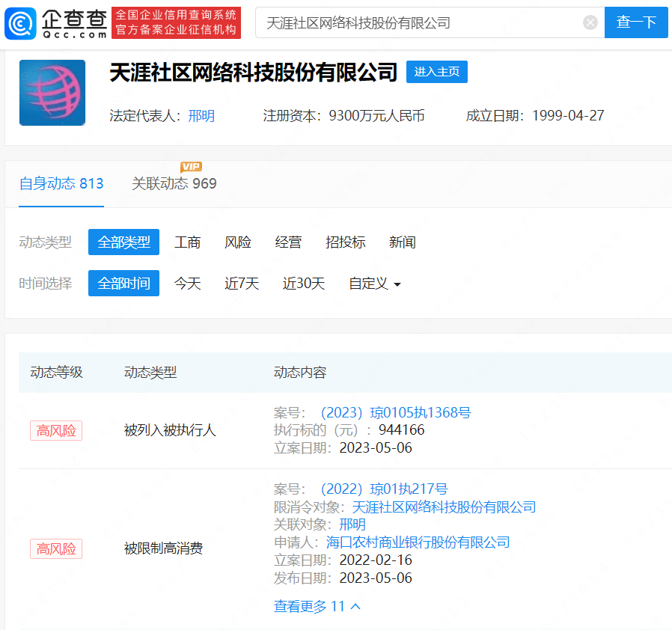Viewport: 672px width, 630px height.
Task: Select 近7天 time filter
Action: click(242, 284)
